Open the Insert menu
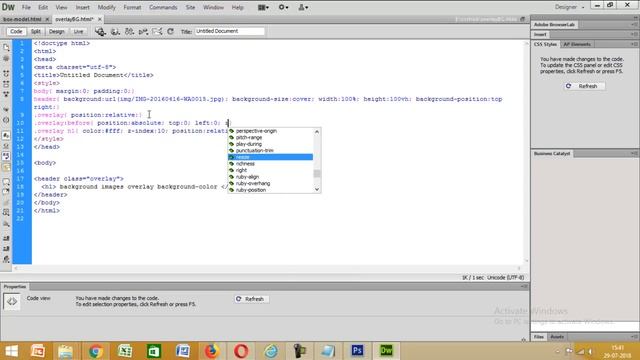Viewport: 640px width, 360px height. [82, 7]
